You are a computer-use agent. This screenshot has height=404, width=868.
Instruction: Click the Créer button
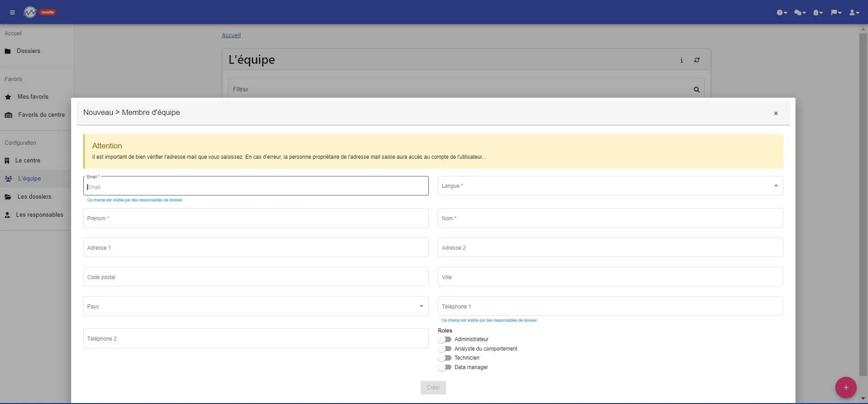click(x=433, y=388)
